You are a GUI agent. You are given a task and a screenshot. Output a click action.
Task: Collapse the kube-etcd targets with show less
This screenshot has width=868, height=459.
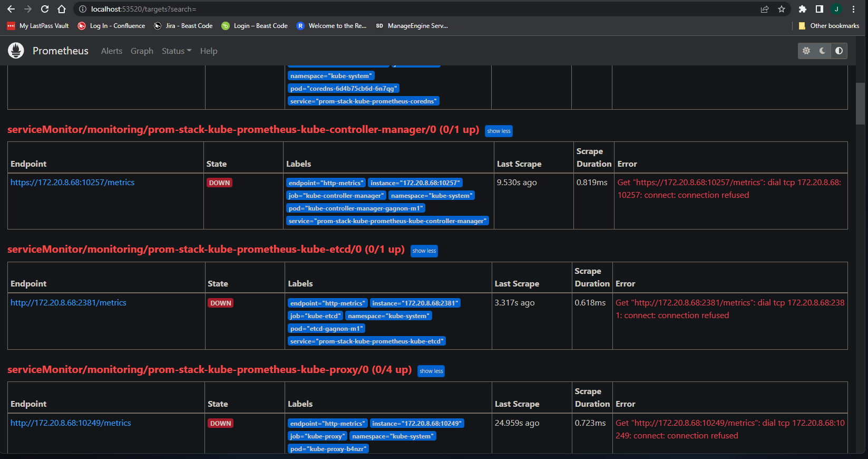click(424, 251)
